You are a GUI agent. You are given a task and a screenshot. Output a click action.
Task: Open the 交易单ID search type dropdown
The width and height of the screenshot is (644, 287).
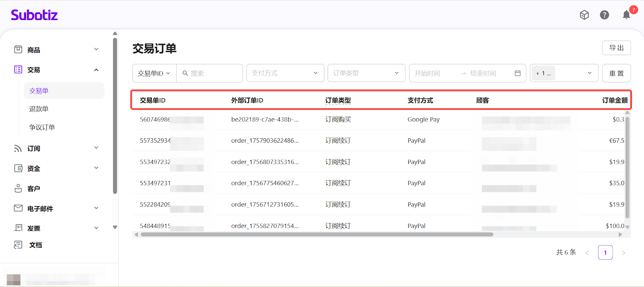pyautogui.click(x=154, y=73)
